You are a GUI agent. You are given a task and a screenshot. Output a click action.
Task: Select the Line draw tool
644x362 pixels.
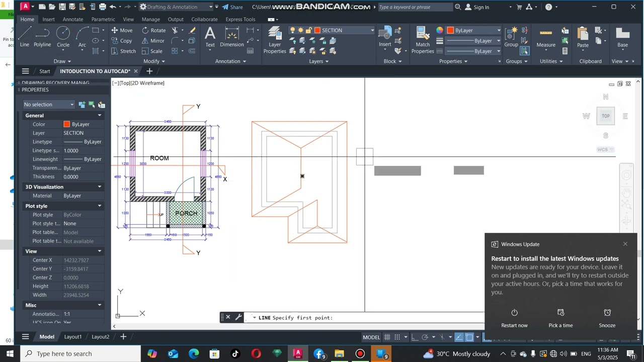coord(24,37)
